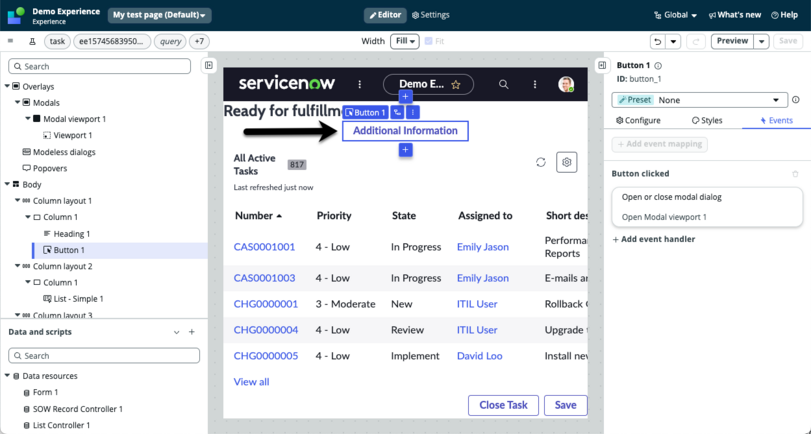
Task: Click the Close Task button
Action: click(x=503, y=405)
